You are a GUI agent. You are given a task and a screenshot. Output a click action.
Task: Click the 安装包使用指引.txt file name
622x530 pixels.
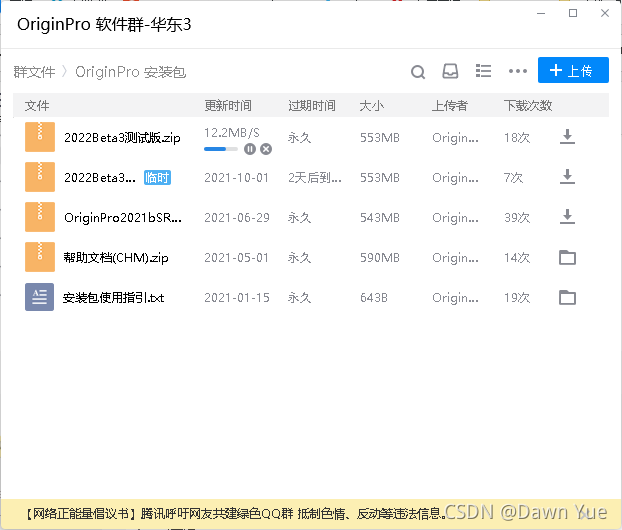113,298
